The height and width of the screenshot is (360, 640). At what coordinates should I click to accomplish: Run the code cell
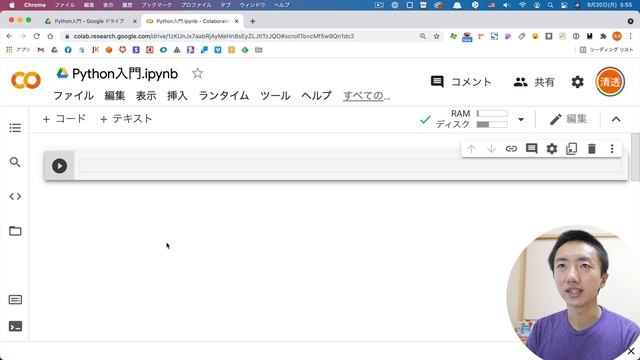60,166
